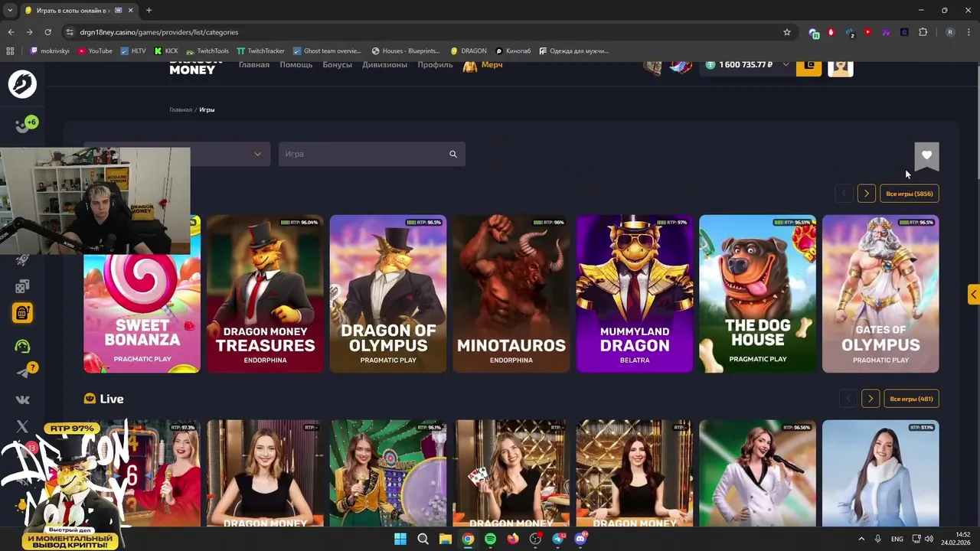Click the search magnifier in game field

[453, 154]
